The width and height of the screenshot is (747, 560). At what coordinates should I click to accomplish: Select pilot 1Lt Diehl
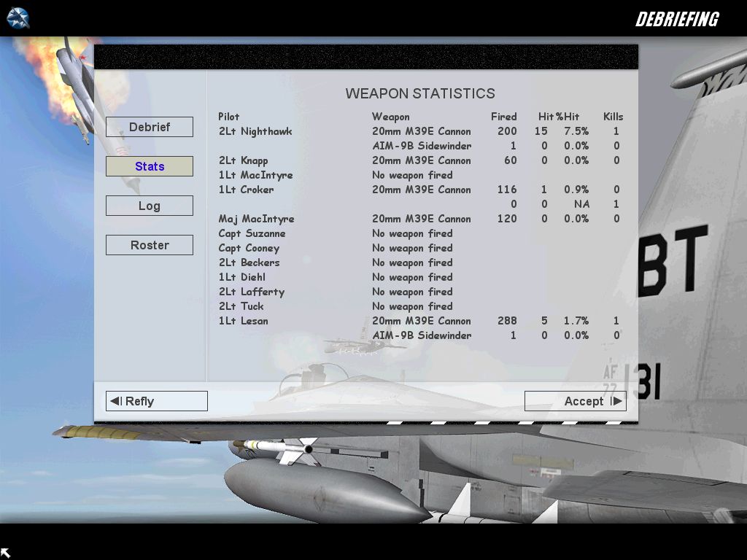click(x=242, y=277)
